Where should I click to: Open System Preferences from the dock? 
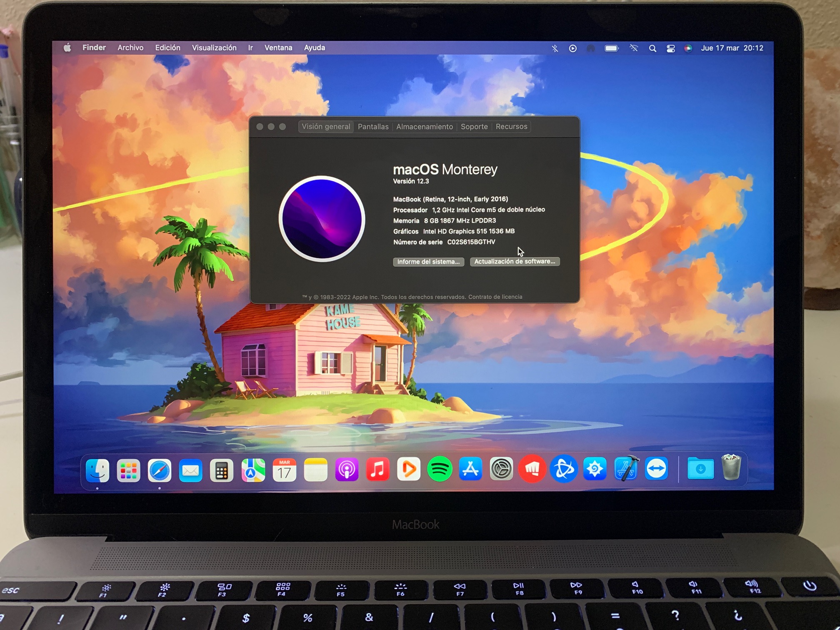click(501, 469)
